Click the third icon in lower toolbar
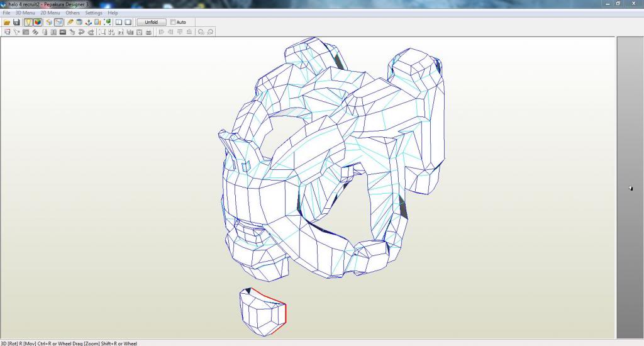The height and width of the screenshot is (346, 644). (25, 32)
